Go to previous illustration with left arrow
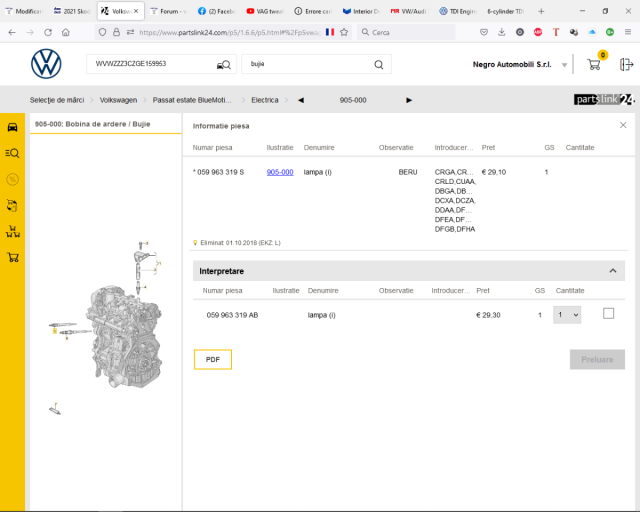Screen dimensions: 640x512 (x=301, y=100)
